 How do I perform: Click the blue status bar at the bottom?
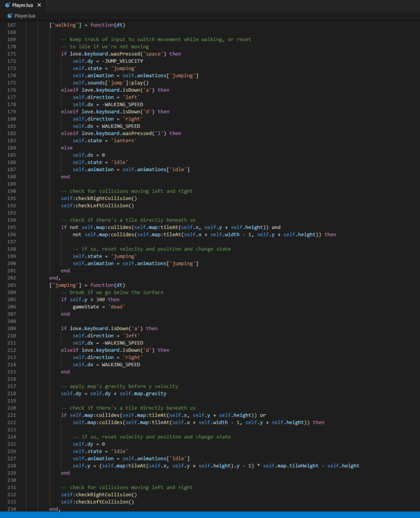coord(210,514)
